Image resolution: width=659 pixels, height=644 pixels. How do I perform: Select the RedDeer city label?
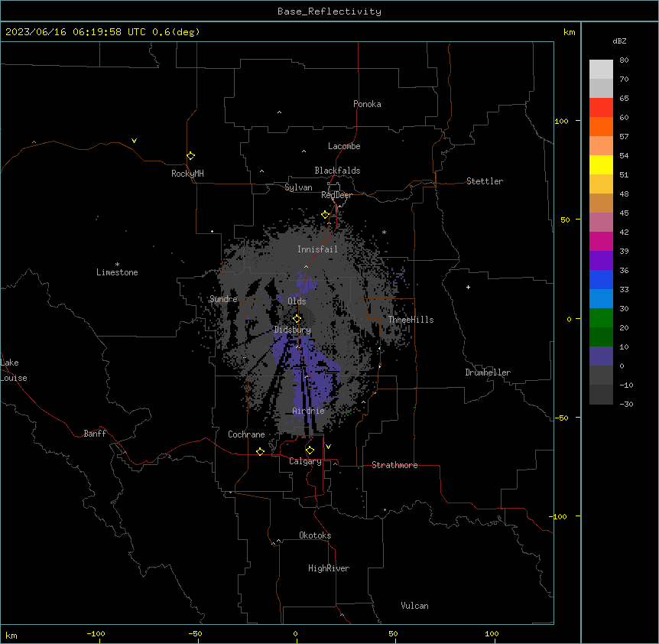tap(336, 195)
